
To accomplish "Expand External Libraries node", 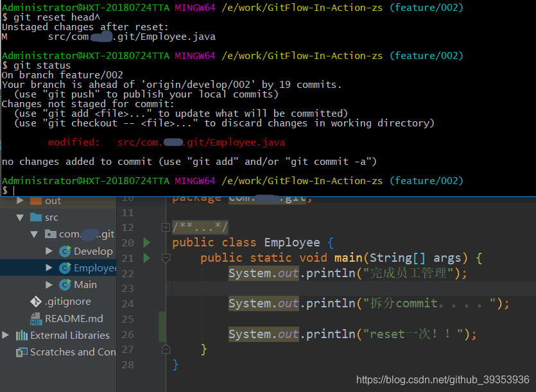I will (6, 335).
